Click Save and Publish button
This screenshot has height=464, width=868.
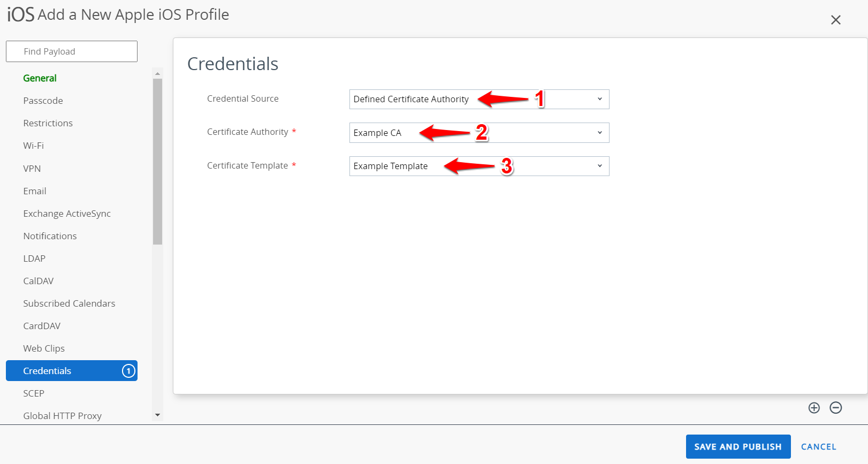738,447
